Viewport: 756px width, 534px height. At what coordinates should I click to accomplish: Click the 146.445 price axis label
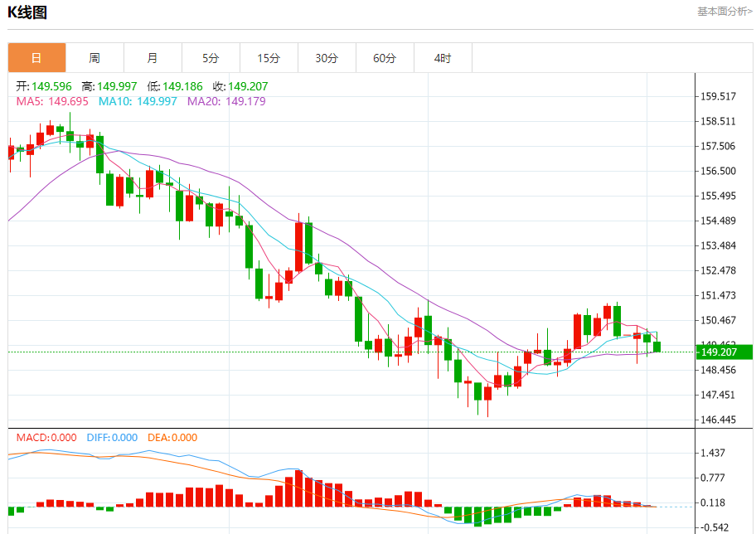point(718,420)
